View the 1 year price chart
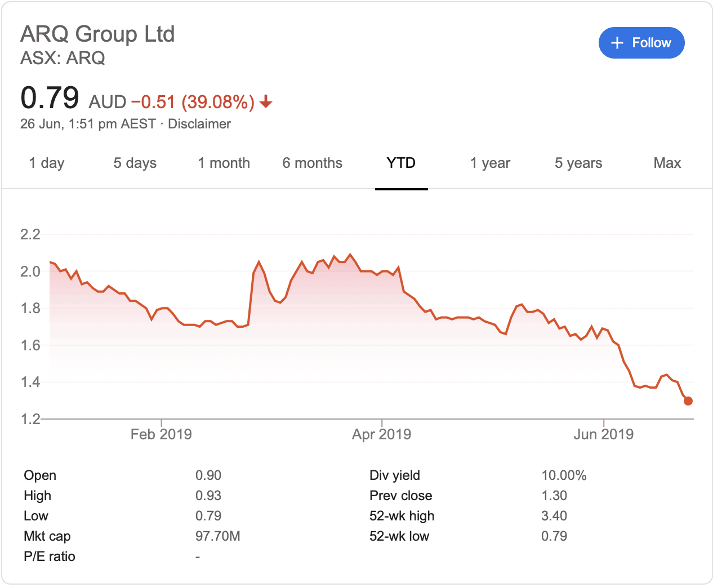This screenshot has width=713, height=588. 490,163
